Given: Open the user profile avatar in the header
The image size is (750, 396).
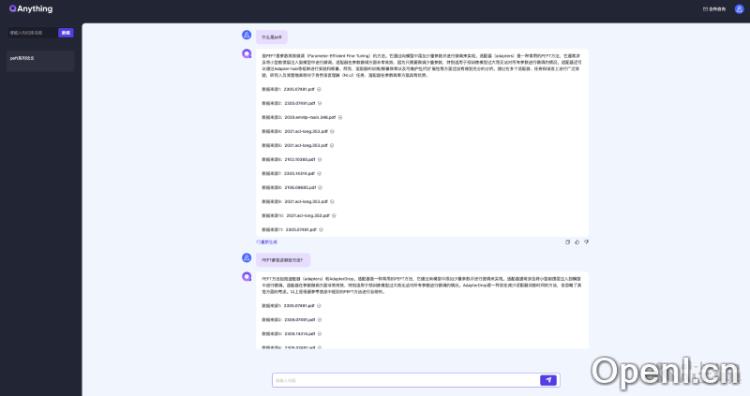Looking at the screenshot, I should (739, 9).
